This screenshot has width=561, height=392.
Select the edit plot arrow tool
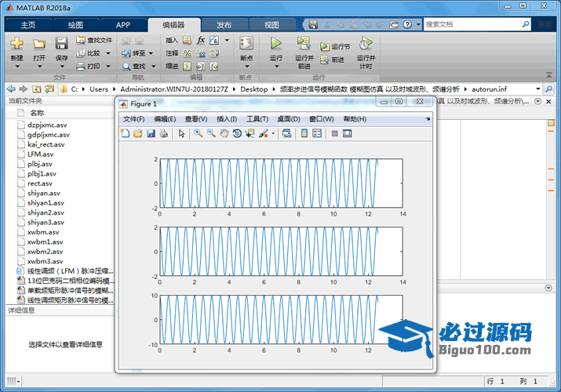(x=182, y=133)
